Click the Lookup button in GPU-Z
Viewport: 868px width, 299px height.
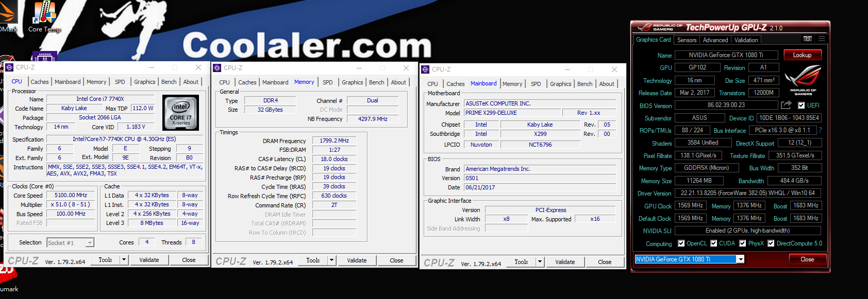[803, 55]
